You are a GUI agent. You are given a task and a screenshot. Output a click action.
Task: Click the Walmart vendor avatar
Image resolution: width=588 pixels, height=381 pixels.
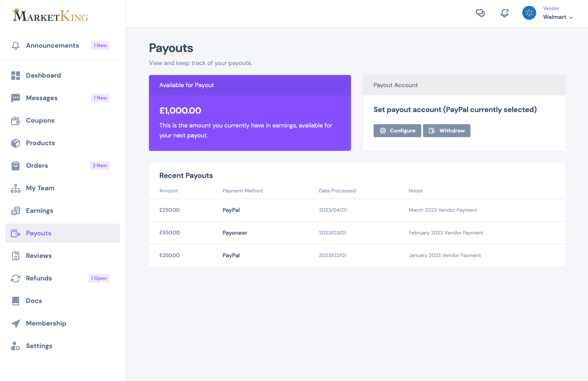[529, 13]
